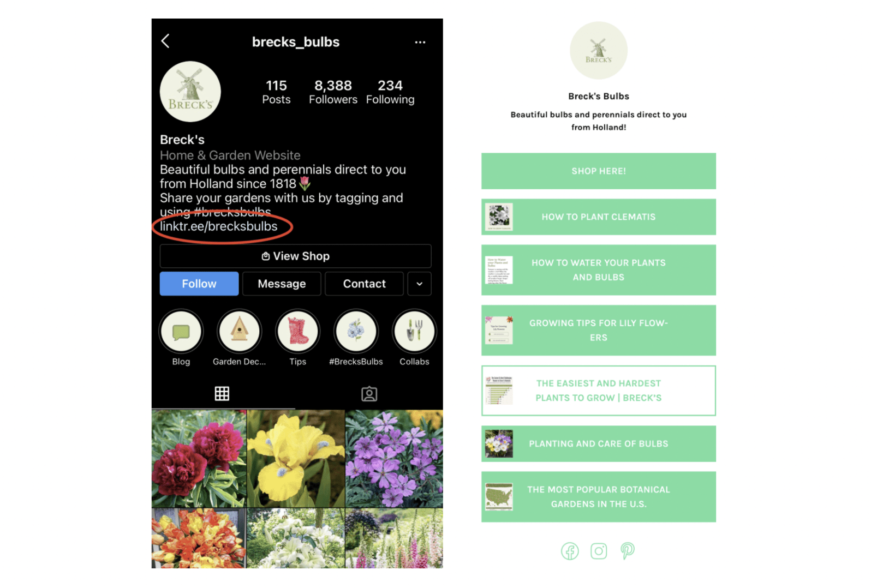
Task: Open the Blog story highlight
Action: pos(181,331)
